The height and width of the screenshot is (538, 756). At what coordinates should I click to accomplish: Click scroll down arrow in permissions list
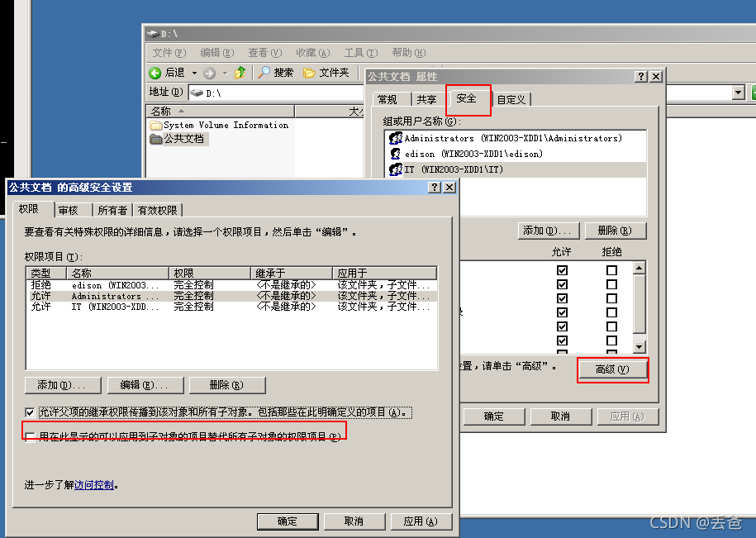(640, 346)
